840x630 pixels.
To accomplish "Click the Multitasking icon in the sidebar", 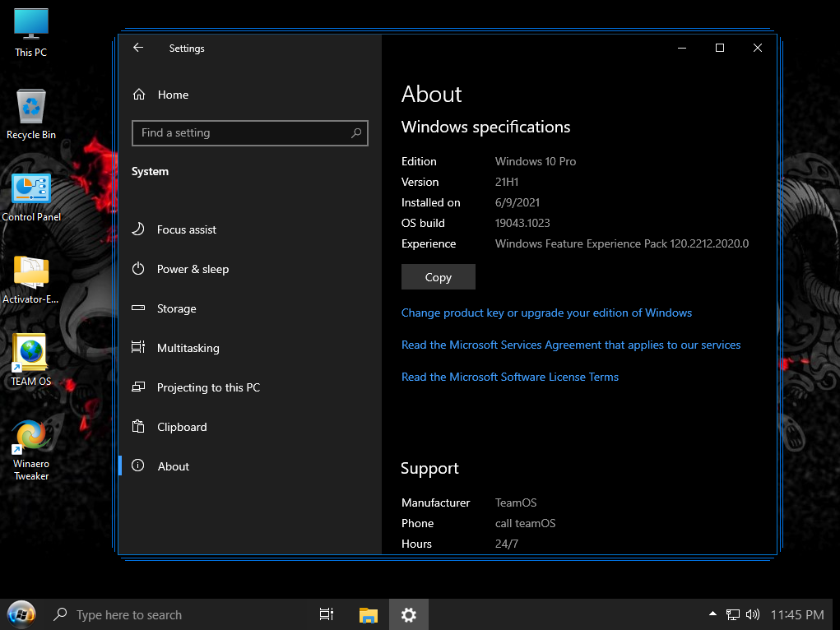I will coord(138,347).
